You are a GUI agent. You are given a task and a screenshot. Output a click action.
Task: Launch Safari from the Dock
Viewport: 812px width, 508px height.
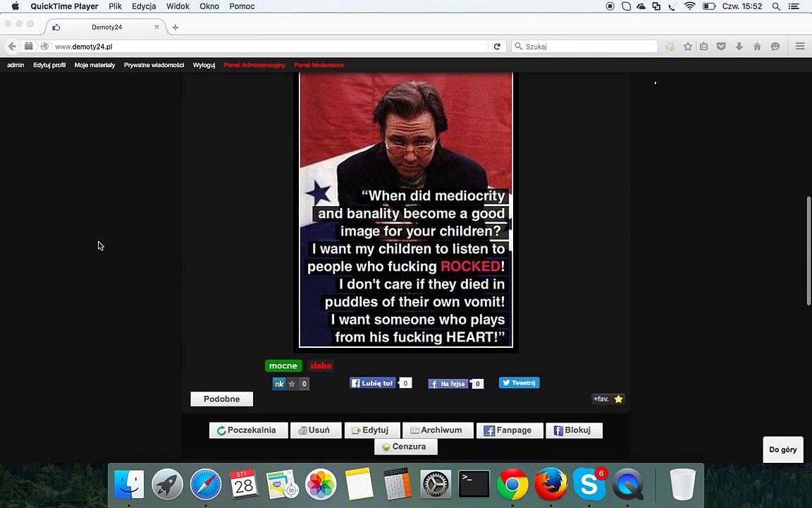pos(206,485)
